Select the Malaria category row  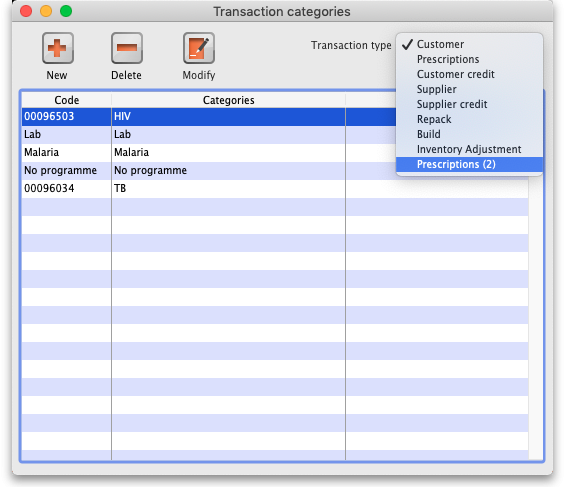pyautogui.click(x=209, y=153)
